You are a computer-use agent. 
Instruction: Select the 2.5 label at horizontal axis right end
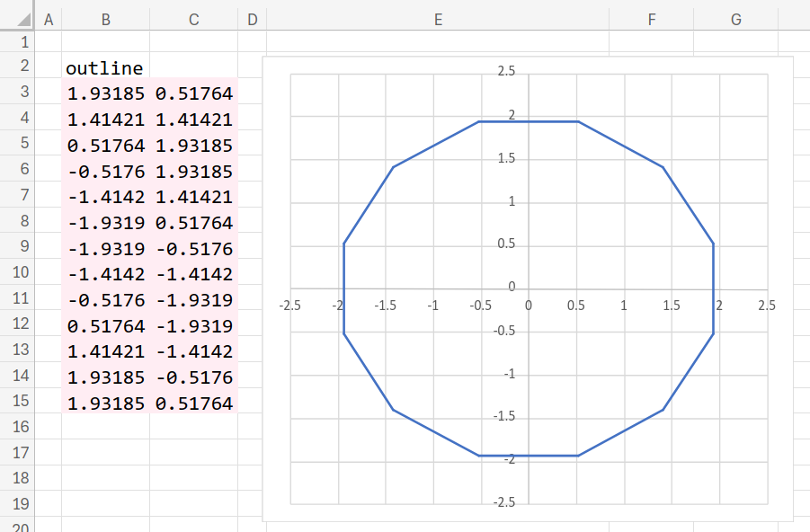pyautogui.click(x=766, y=306)
